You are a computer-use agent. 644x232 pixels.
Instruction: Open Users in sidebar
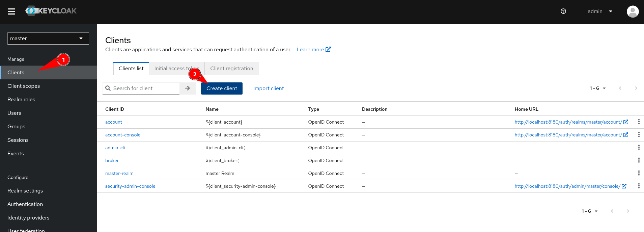(49, 113)
